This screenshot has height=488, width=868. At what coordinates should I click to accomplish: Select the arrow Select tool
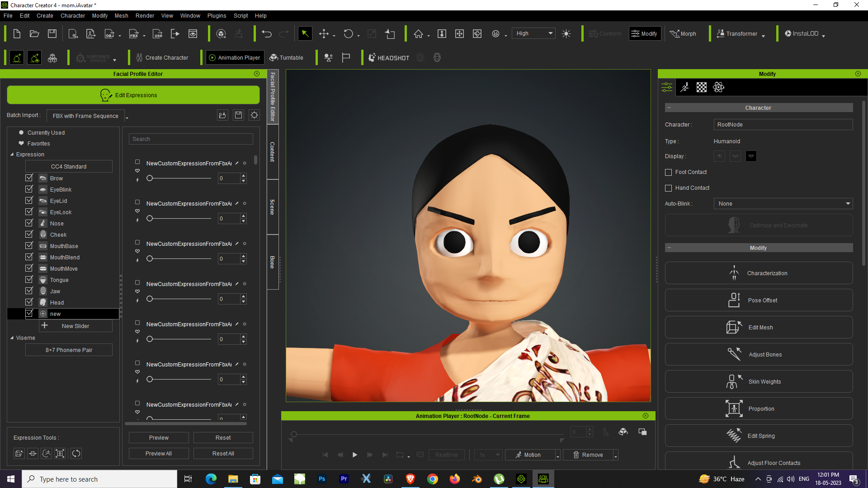(x=305, y=34)
